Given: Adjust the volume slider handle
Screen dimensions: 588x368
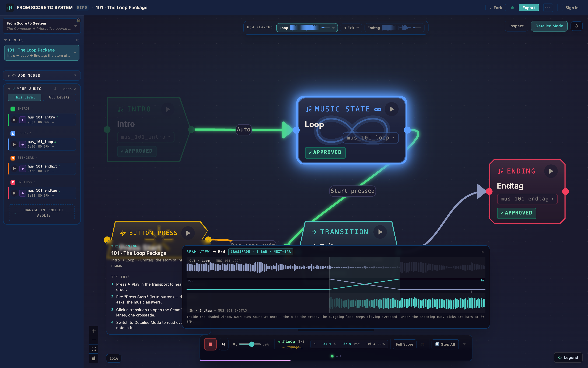Looking at the screenshot, I should [251, 344].
